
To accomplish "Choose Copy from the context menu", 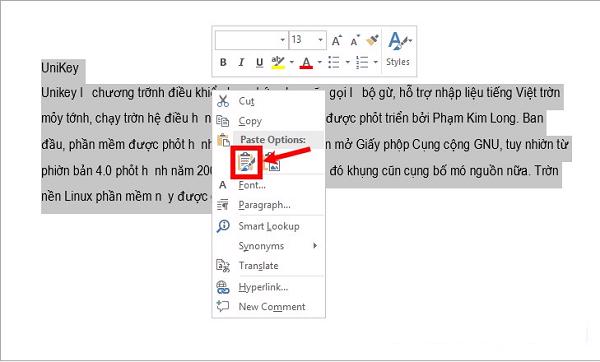I will pos(269,121).
